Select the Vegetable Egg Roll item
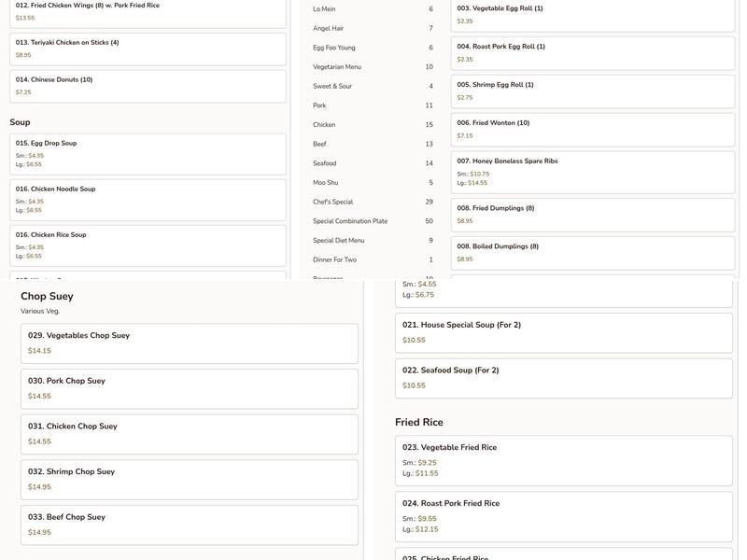 [593, 14]
